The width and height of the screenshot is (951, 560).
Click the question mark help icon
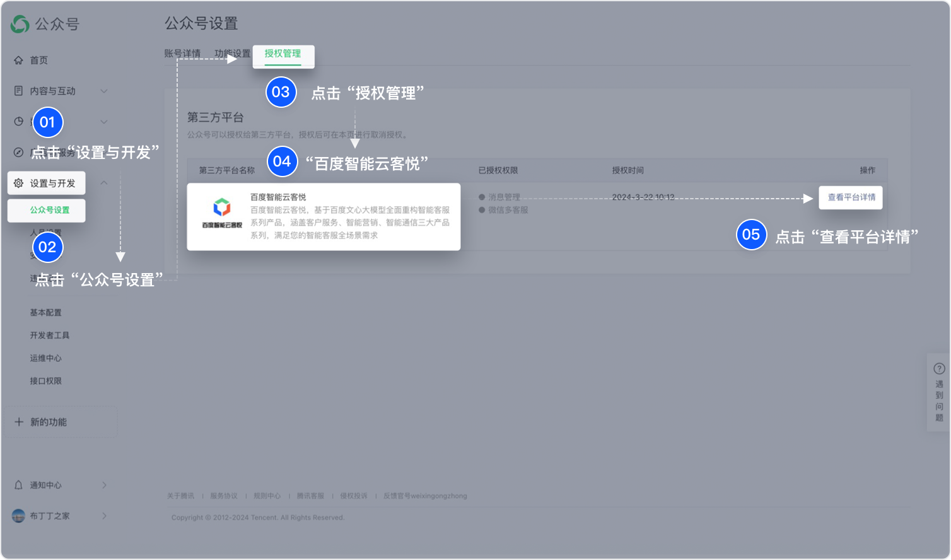[x=939, y=368]
